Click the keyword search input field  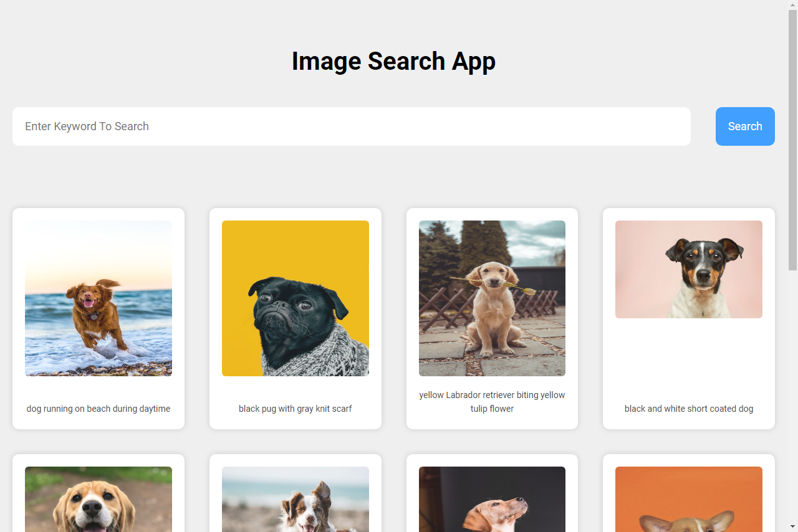tap(351, 126)
